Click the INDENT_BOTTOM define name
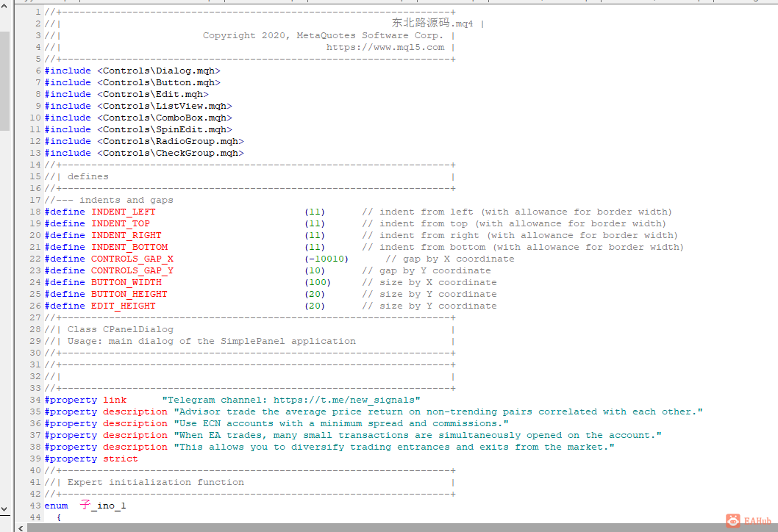Image resolution: width=778 pixels, height=532 pixels. coord(129,248)
